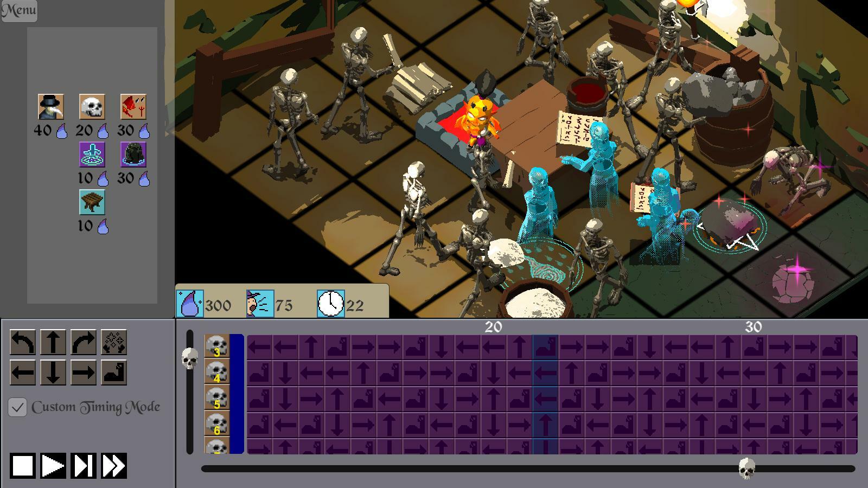Click the turn left curved arrow command
This screenshot has width=868, height=488.
pos(23,342)
